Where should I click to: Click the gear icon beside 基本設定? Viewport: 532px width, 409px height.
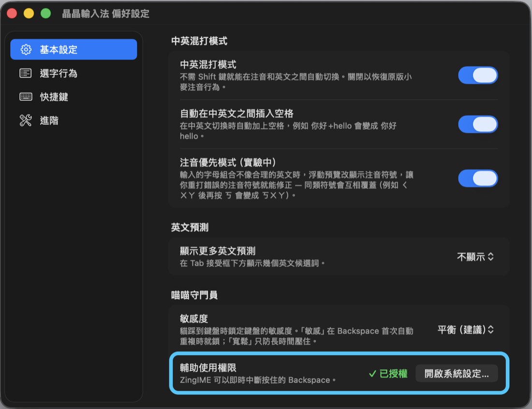click(x=26, y=49)
